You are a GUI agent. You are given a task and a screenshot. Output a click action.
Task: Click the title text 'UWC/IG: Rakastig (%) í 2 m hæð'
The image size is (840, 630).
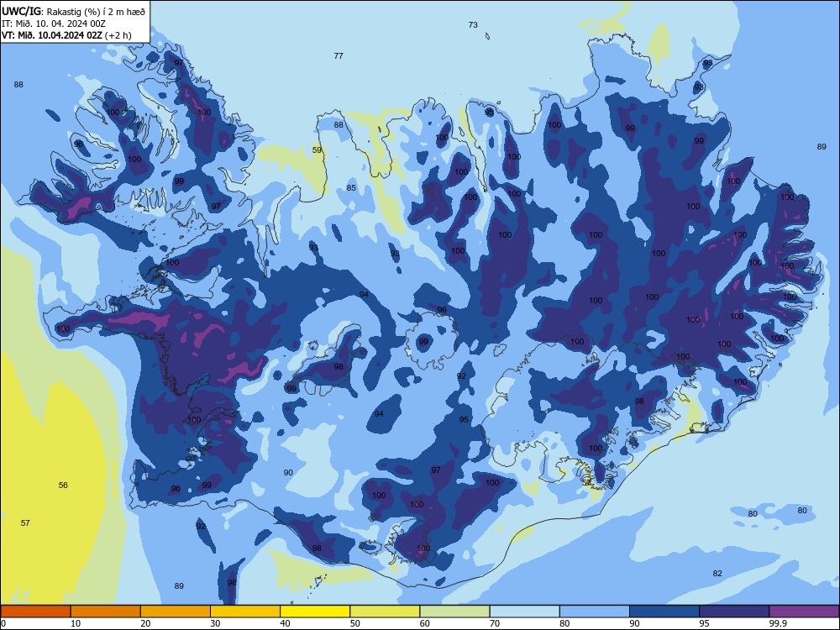point(73,11)
